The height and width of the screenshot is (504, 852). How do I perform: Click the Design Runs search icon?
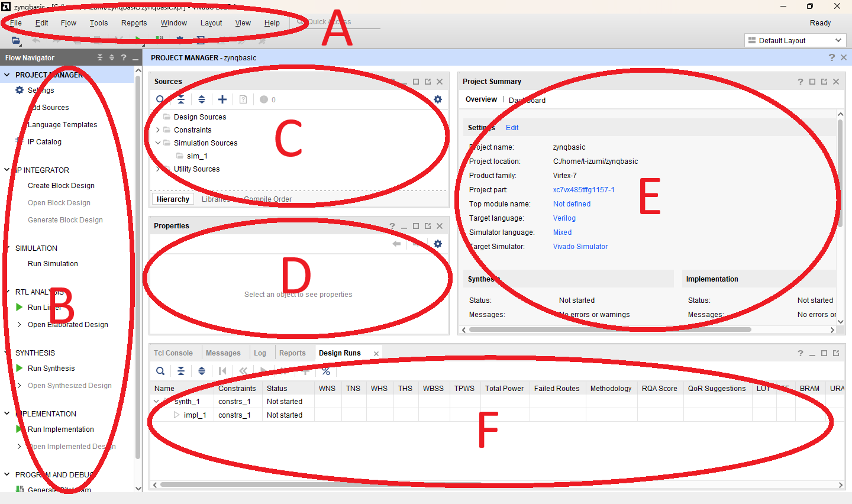(x=160, y=371)
